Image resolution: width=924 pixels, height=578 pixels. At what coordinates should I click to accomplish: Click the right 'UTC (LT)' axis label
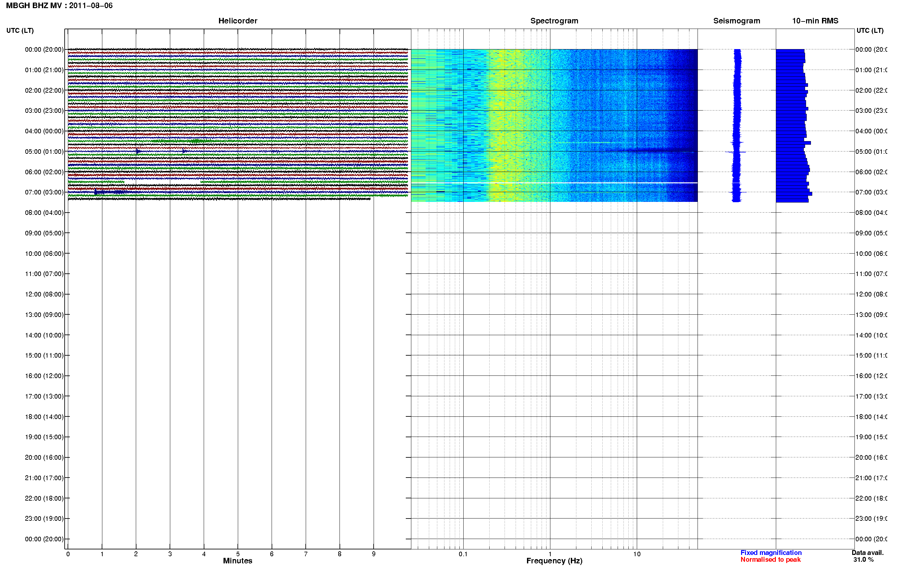pyautogui.click(x=870, y=31)
